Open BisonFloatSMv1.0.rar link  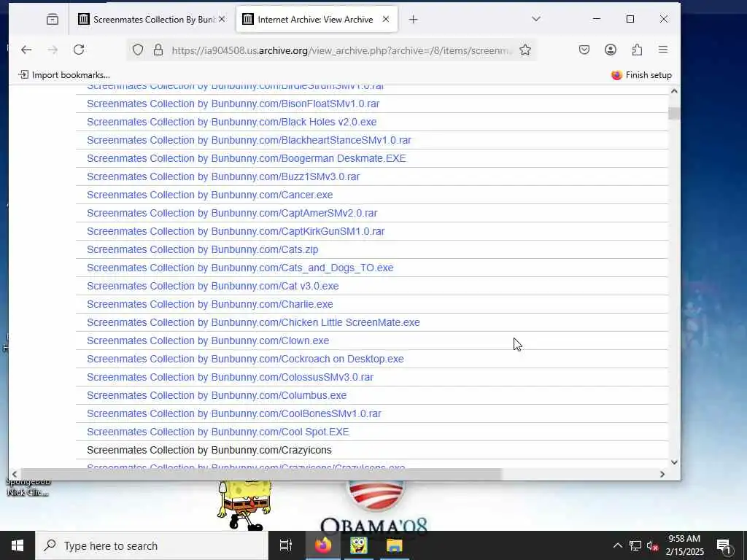pos(233,104)
